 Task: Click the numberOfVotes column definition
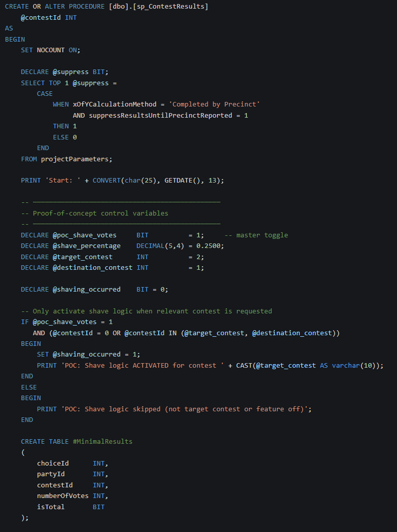point(62,495)
